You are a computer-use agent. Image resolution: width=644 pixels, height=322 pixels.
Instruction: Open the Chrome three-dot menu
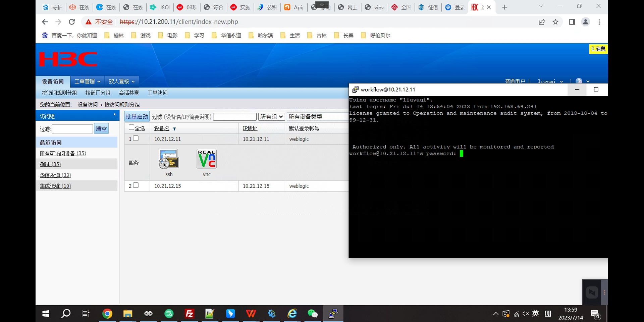coord(599,22)
